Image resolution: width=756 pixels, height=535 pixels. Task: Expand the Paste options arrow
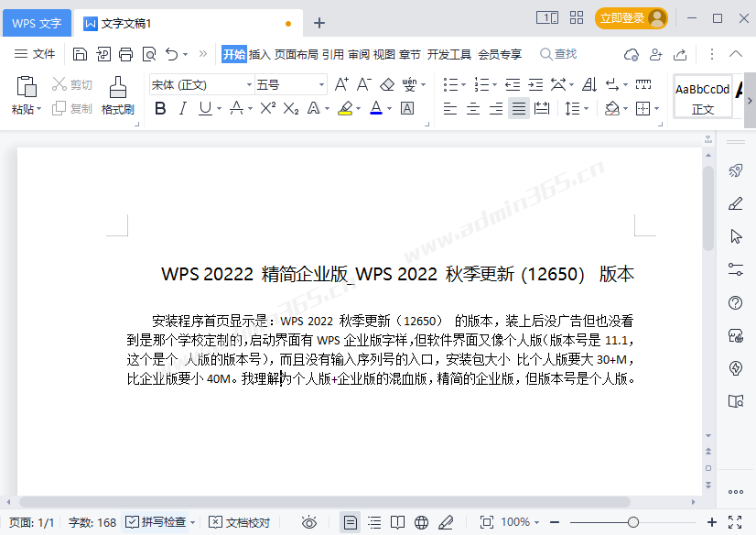click(39, 109)
